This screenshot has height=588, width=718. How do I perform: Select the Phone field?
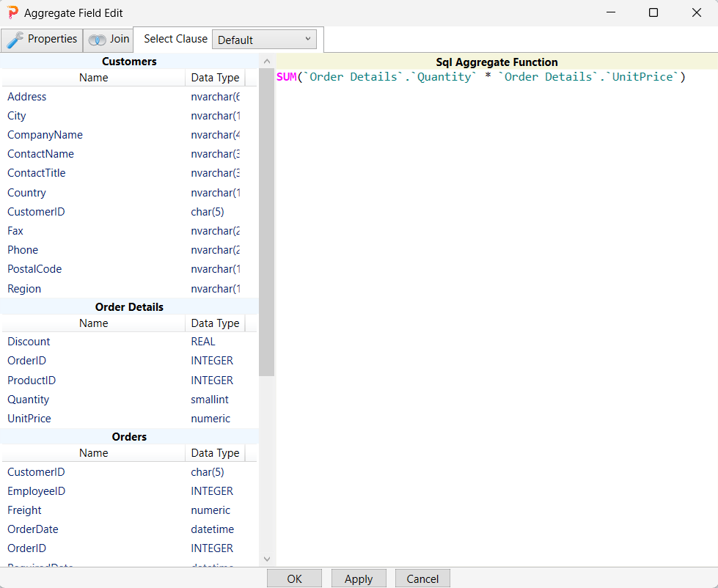click(x=23, y=250)
